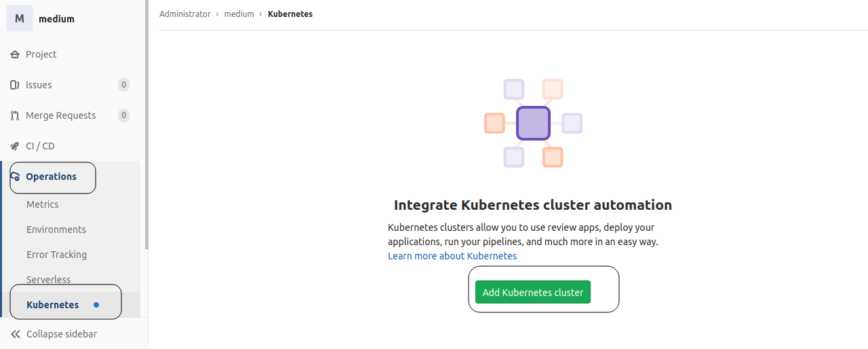Open Learn more about Kubernetes link
This screenshot has width=868, height=349.
[452, 256]
